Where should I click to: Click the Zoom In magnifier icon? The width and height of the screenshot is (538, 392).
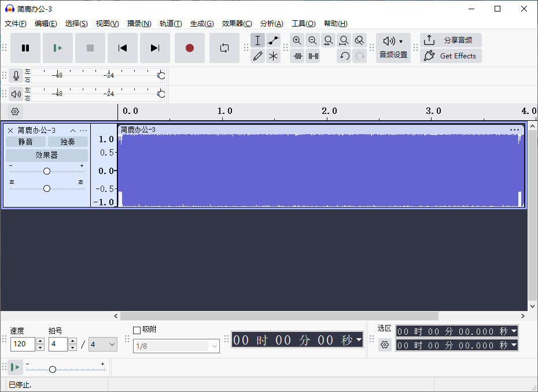[x=297, y=40]
